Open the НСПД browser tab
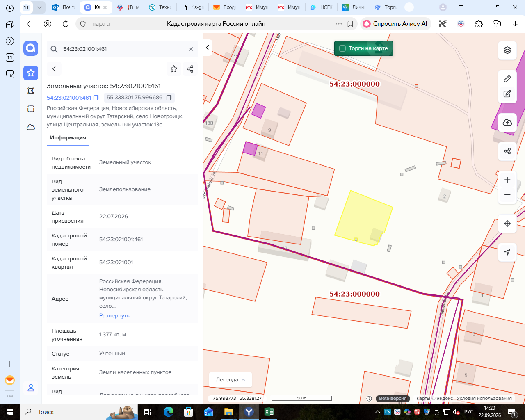525x420 pixels. coord(322,7)
